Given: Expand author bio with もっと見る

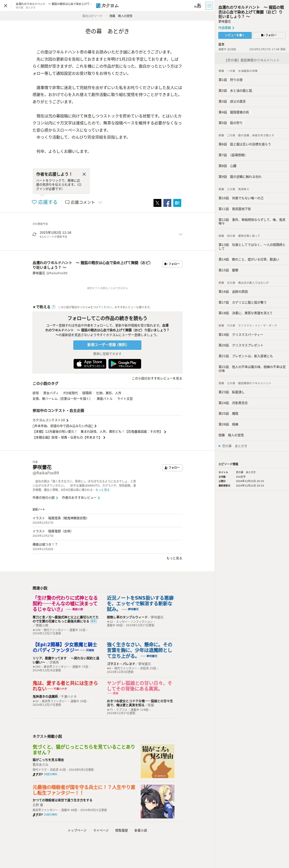Looking at the screenshot, I should (103, 490).
